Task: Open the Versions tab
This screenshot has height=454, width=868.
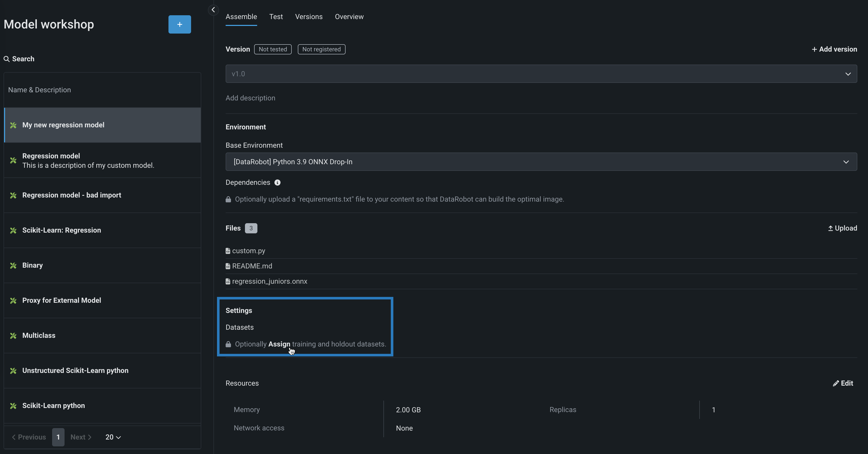Action: 309,17
